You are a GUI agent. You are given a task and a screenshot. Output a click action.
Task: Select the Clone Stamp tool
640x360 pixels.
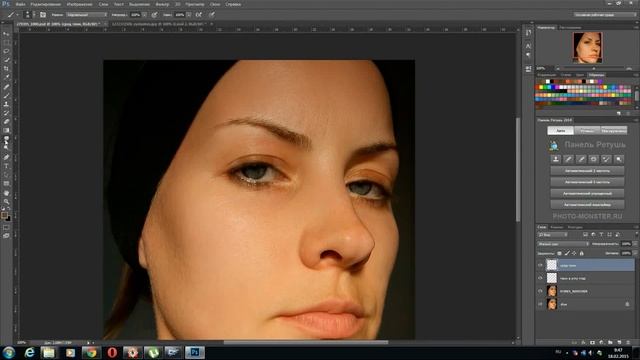[6, 104]
